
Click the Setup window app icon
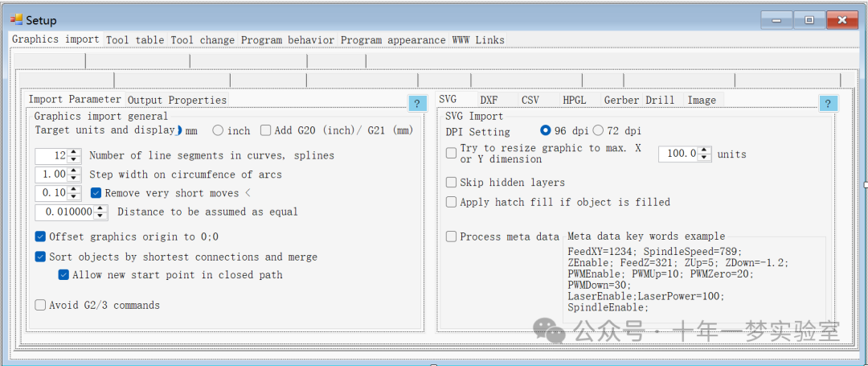16,20
